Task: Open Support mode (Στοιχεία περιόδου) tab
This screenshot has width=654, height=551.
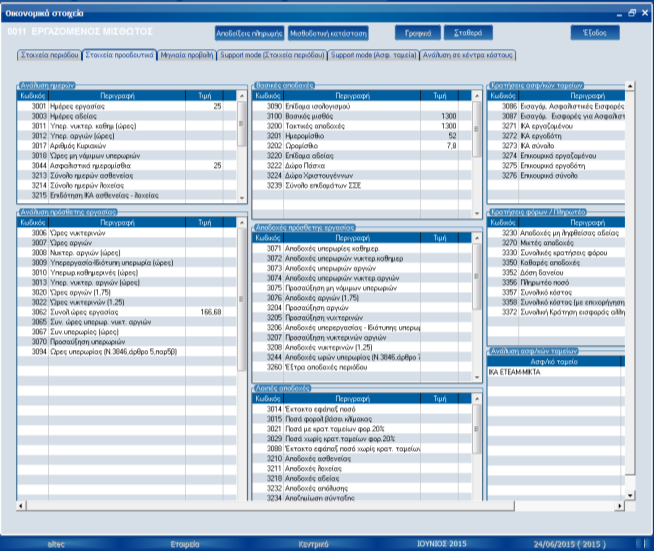Action: tap(272, 55)
